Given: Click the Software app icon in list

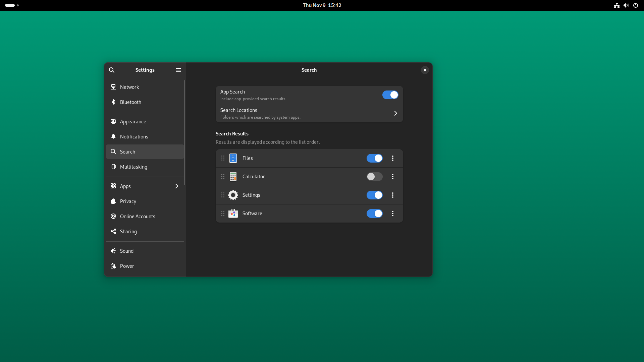Looking at the screenshot, I should coord(233,214).
